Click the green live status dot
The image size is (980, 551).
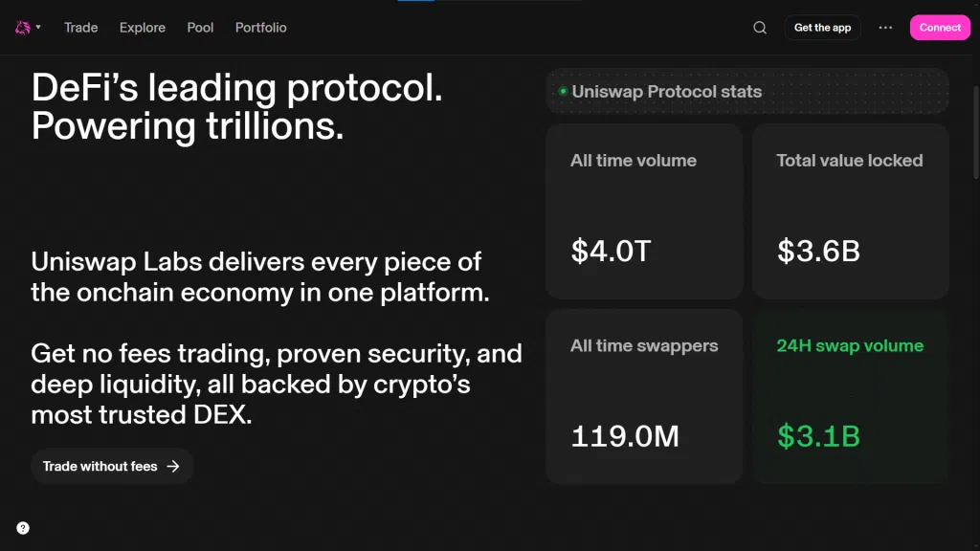(563, 92)
